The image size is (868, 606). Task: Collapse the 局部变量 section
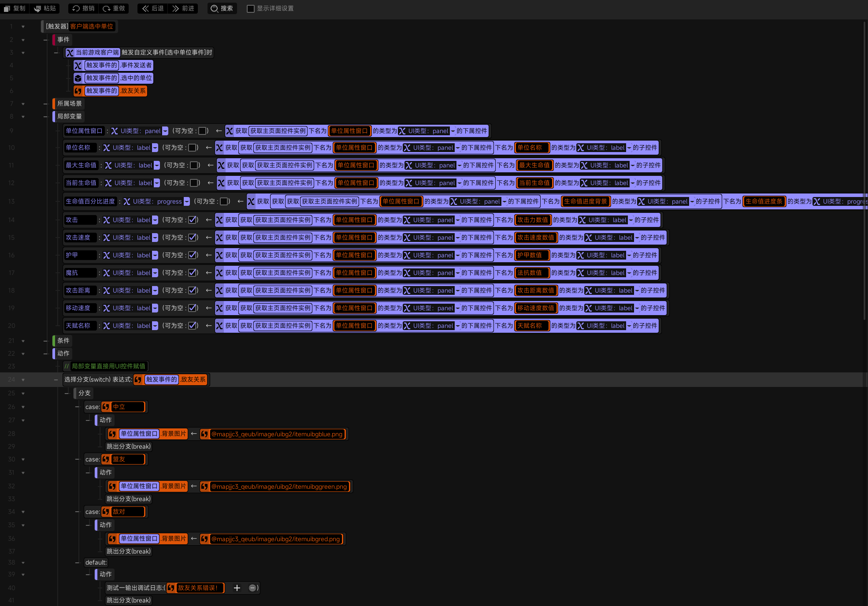coord(45,116)
